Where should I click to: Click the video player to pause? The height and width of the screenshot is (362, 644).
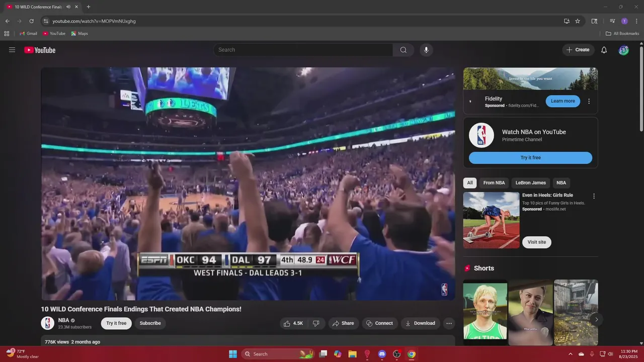[x=248, y=184]
